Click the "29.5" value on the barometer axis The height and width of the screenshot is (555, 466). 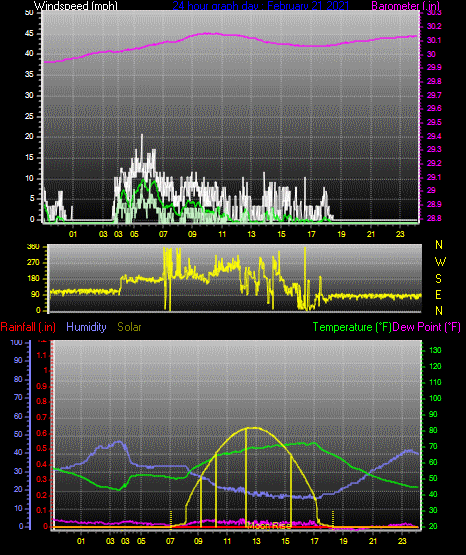(x=434, y=122)
